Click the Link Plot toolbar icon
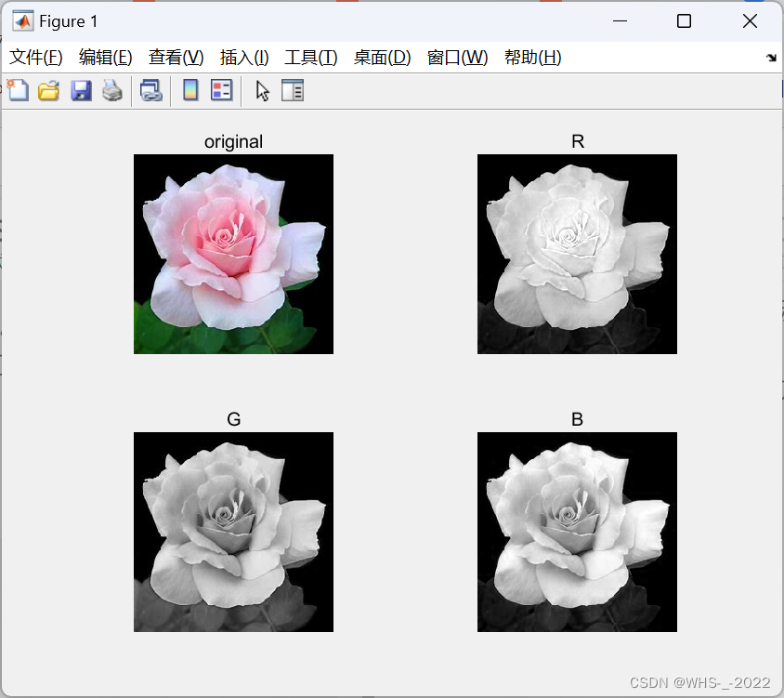This screenshot has height=698, width=784. [151, 91]
